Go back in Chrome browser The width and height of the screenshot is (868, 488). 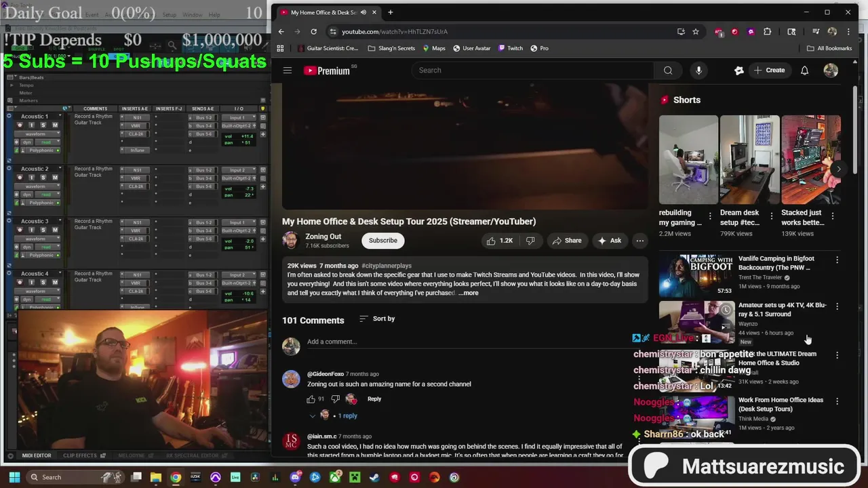coord(281,32)
